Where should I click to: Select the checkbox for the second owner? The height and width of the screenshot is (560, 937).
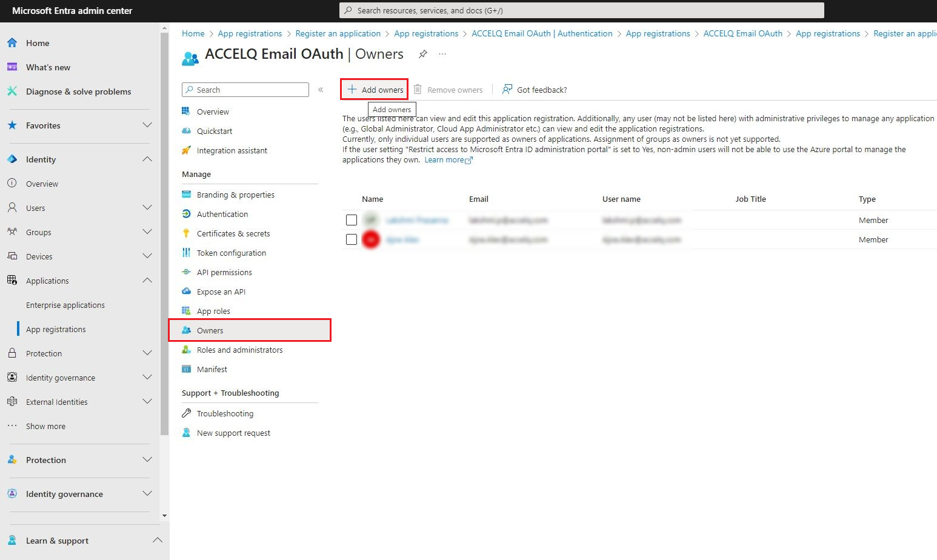[352, 239]
